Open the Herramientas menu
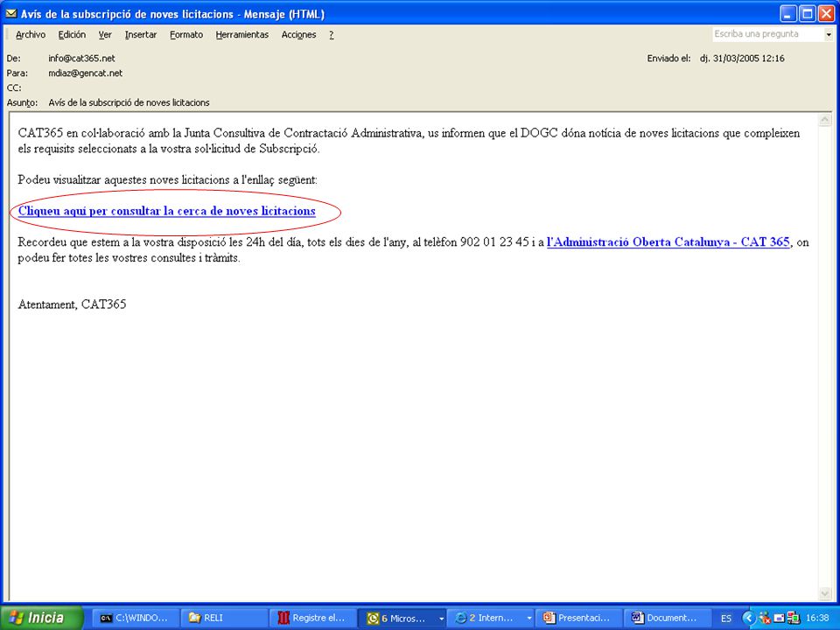 (x=242, y=35)
